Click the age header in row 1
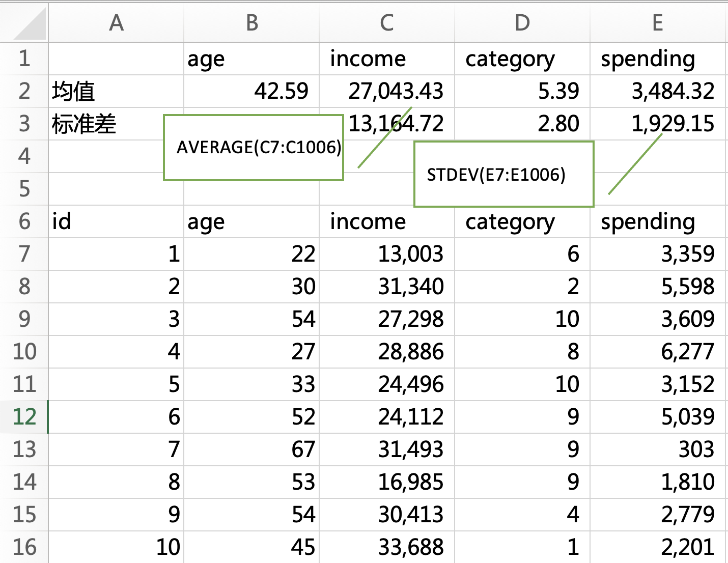This screenshot has height=563, width=728. [x=251, y=59]
